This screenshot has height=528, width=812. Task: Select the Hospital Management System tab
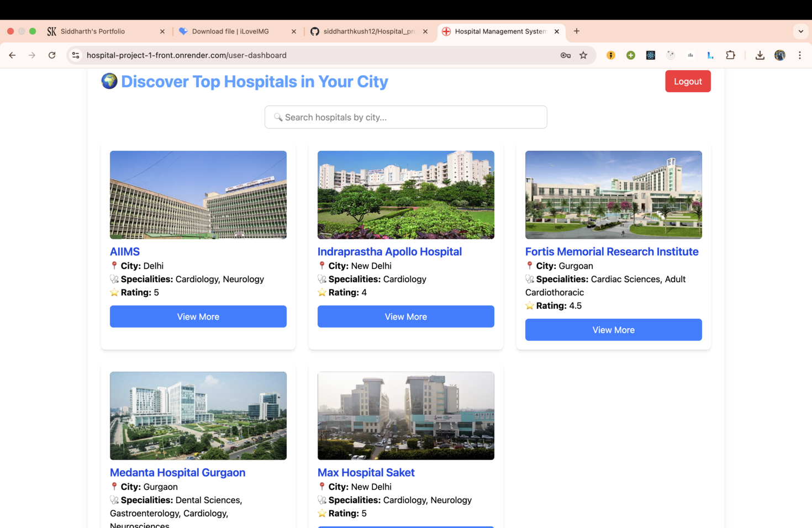[500, 31]
